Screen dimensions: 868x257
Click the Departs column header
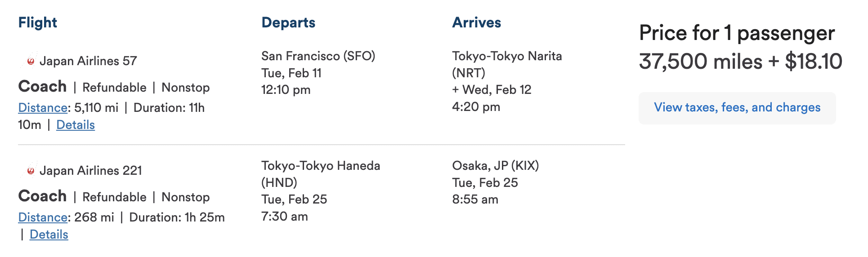point(288,22)
